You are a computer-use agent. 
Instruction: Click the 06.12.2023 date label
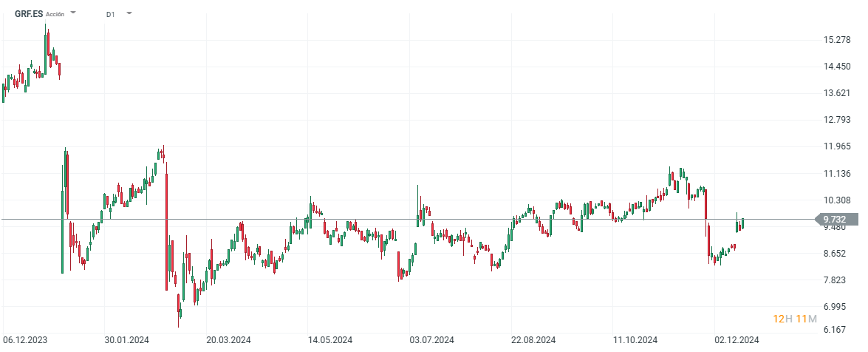click(x=26, y=340)
